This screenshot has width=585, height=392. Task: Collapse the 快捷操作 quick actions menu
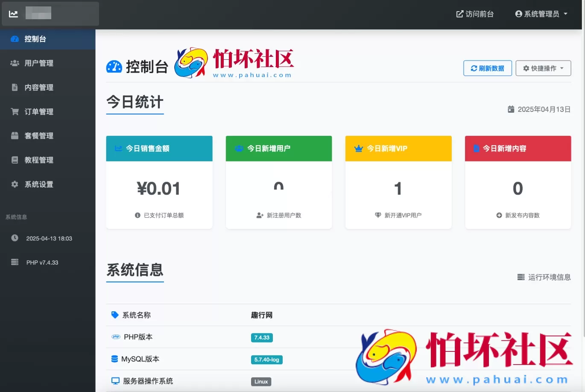point(543,68)
